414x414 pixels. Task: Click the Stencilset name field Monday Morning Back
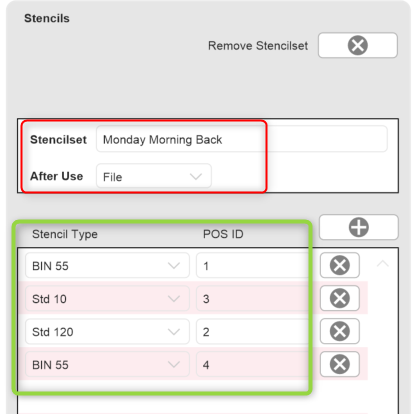pyautogui.click(x=242, y=139)
